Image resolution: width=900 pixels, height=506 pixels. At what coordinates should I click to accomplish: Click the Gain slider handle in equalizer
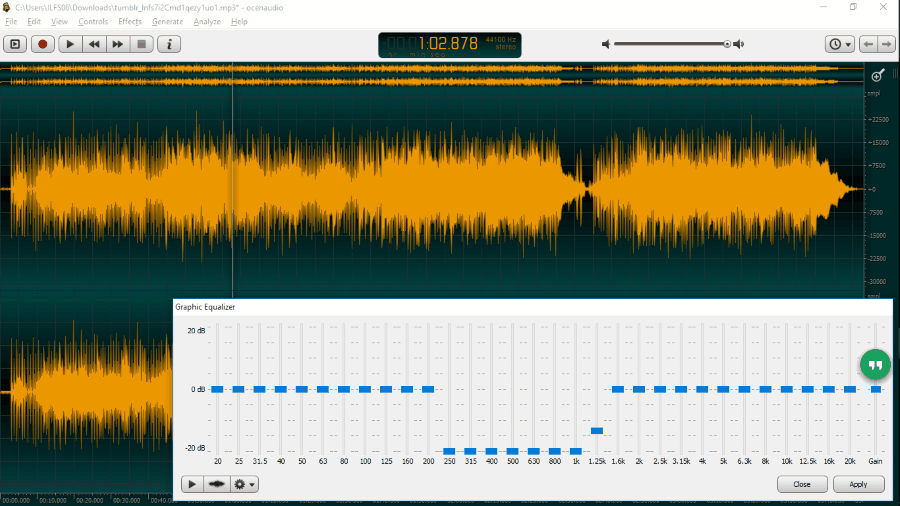point(876,390)
